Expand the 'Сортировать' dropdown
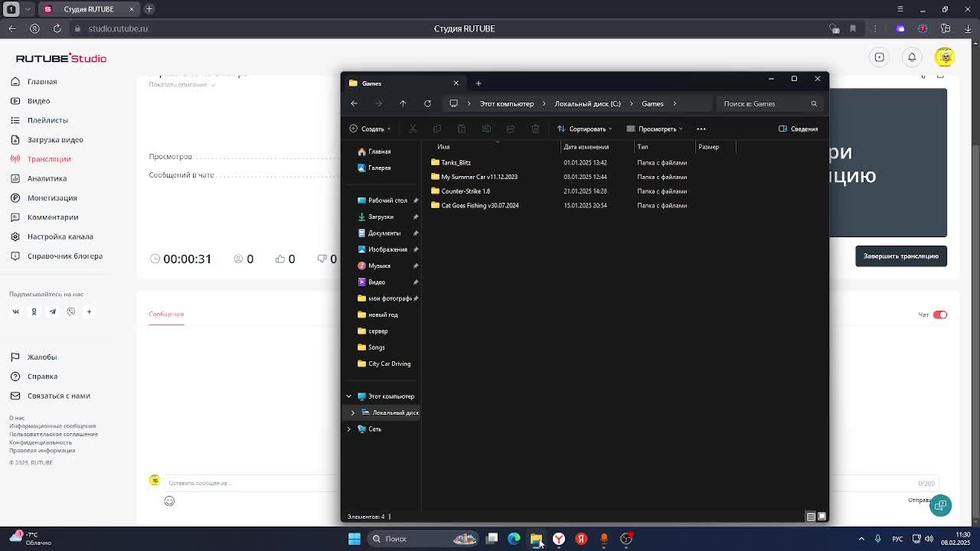 (x=586, y=129)
